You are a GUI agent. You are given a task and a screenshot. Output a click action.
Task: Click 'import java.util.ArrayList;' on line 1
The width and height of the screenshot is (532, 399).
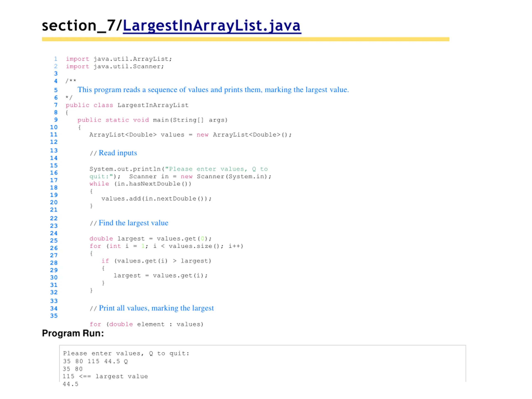119,59
